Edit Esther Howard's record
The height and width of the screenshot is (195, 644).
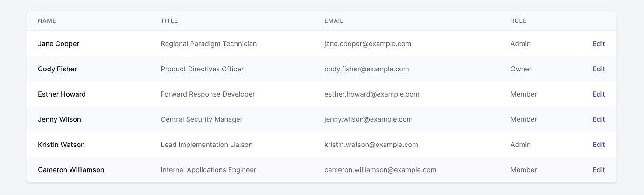tap(598, 94)
